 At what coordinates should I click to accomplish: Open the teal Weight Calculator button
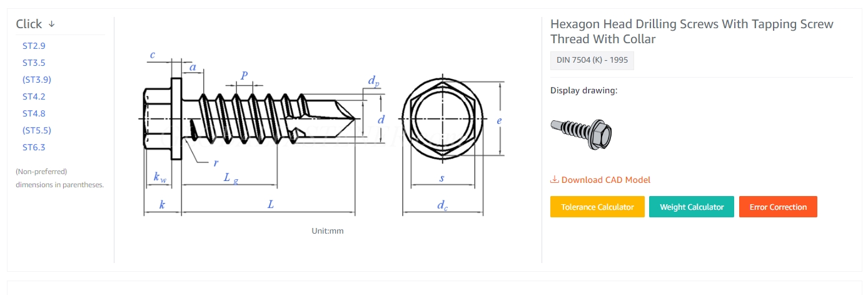[692, 207]
